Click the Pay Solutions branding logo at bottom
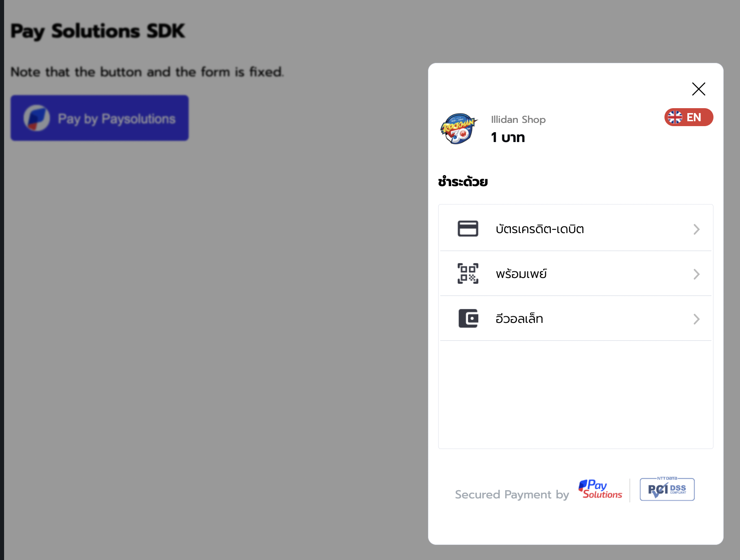Viewport: 740px width, 560px height. [x=600, y=489]
